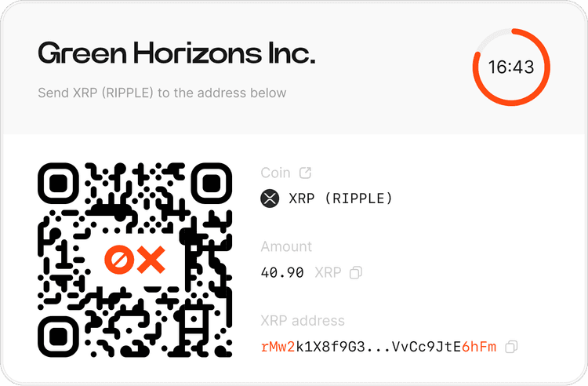588x386 pixels.
Task: Click the XRP (RIPPLE) coin name
Action: 340,198
